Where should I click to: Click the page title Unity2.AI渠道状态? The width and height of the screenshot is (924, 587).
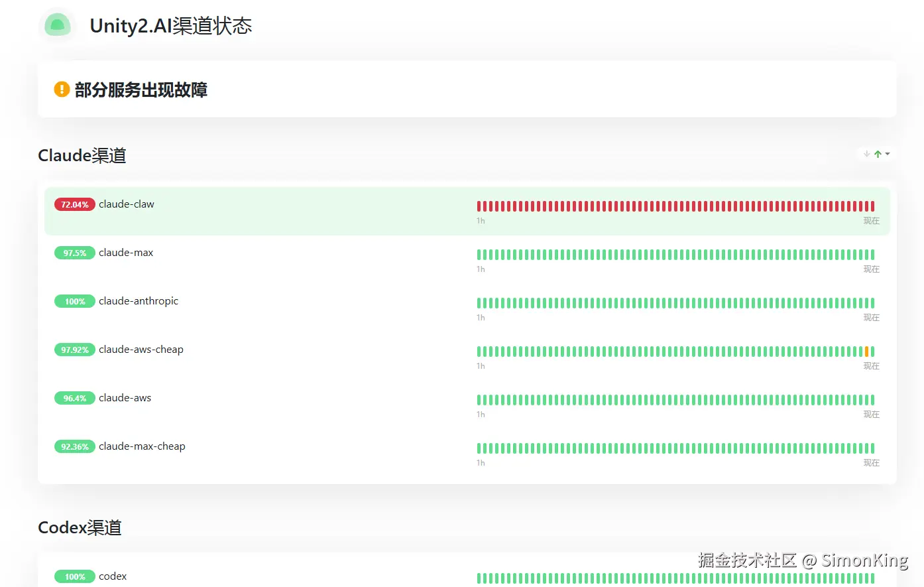(171, 26)
